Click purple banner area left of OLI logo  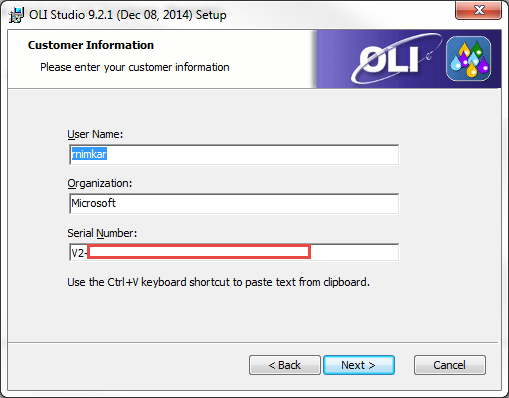(333, 59)
